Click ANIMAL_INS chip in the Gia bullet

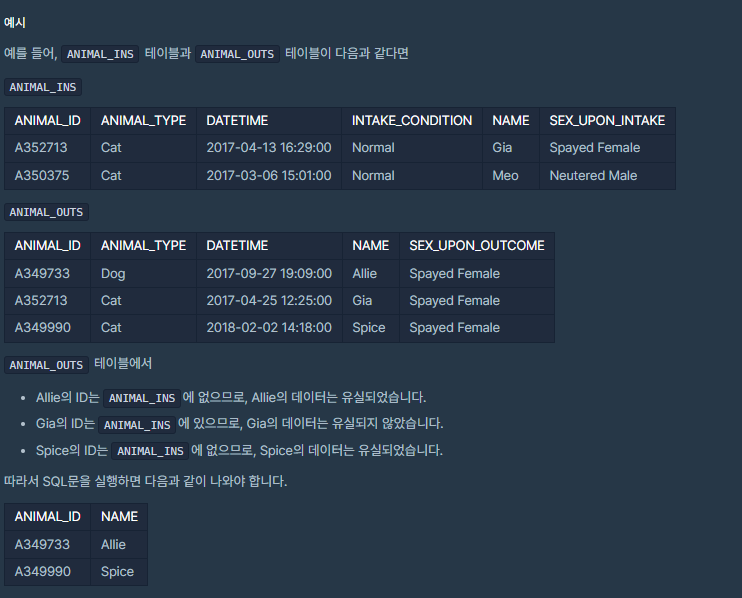click(x=137, y=425)
